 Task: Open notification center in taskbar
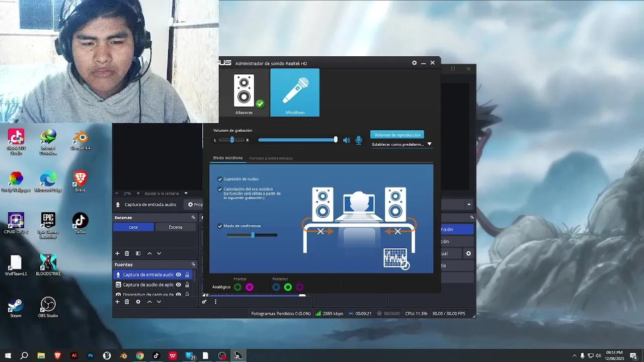click(633, 355)
